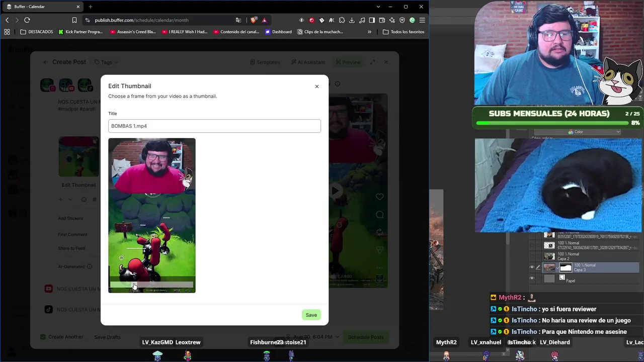644x362 pixels.
Task: Click the Schedule Posts button
Action: (x=366, y=337)
